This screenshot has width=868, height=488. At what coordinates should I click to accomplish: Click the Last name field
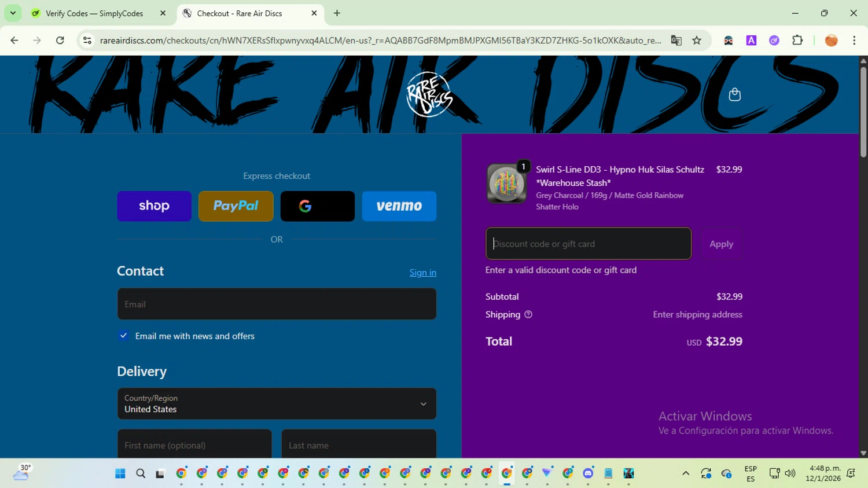359,444
